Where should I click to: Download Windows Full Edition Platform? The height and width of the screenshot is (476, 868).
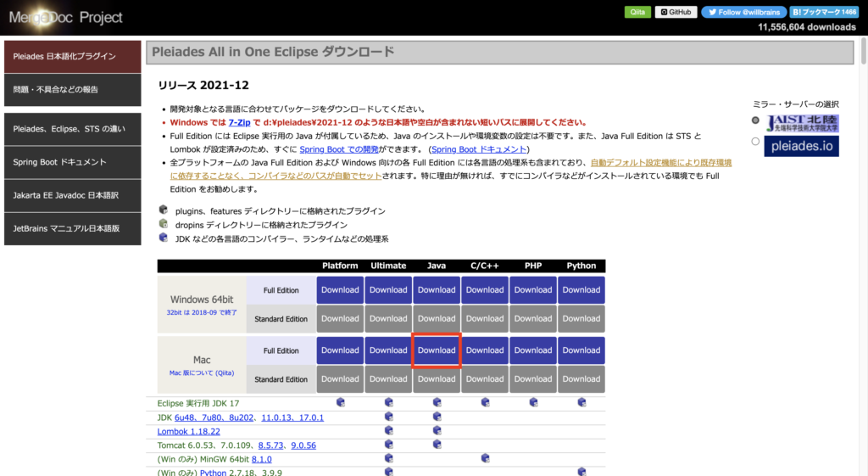click(340, 290)
